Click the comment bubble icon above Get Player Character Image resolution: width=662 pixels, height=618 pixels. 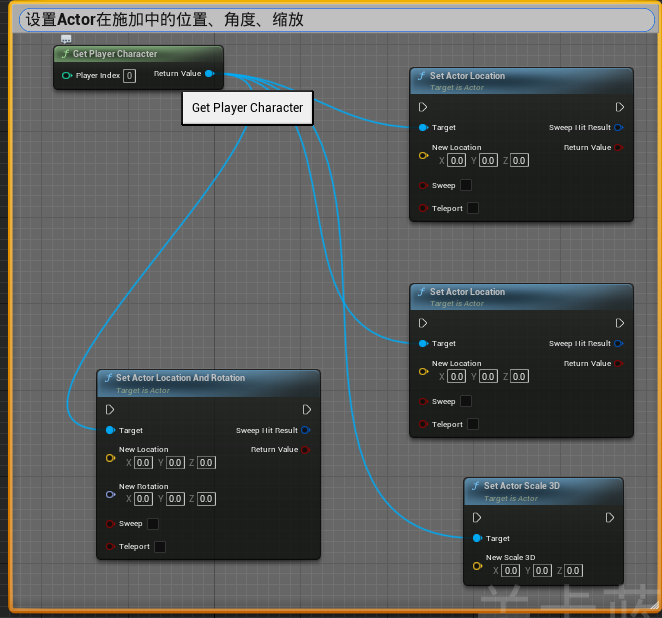tap(66, 39)
